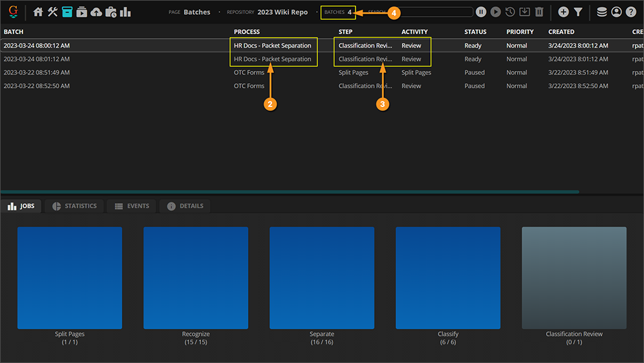This screenshot has height=363, width=644.
Task: Click OTC Forms in the 08:52:50 row
Action: pyautogui.click(x=249, y=86)
